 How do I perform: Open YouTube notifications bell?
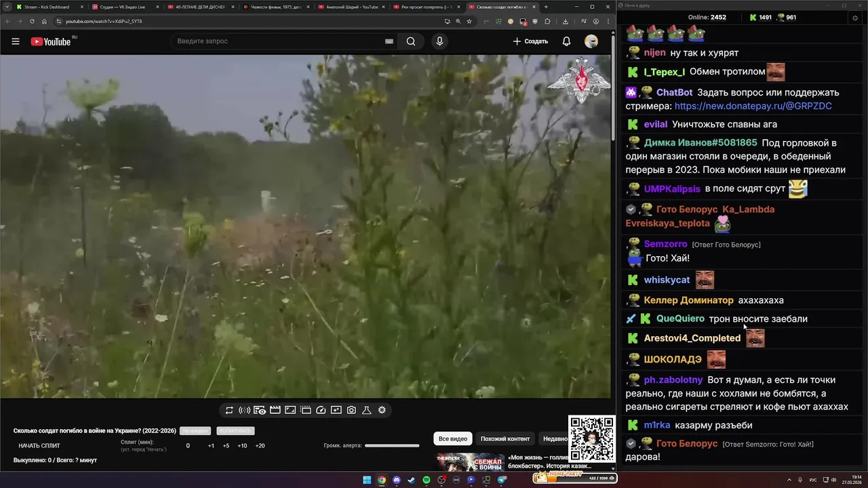tap(566, 41)
